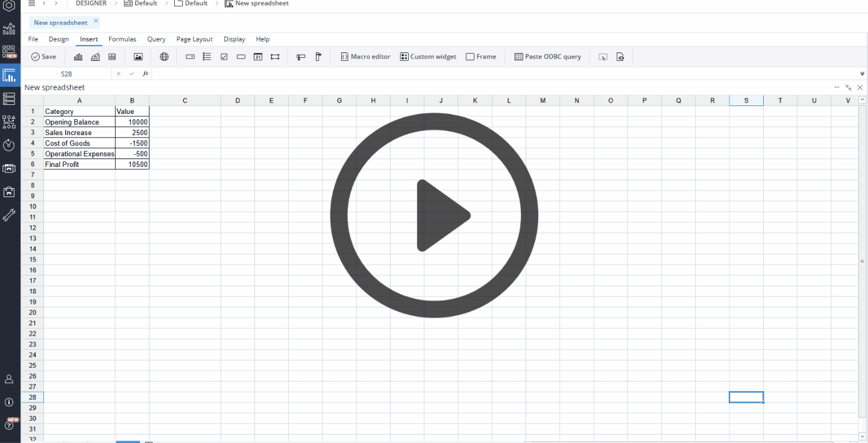Insert a histogram chart from the toolbar

(112, 56)
